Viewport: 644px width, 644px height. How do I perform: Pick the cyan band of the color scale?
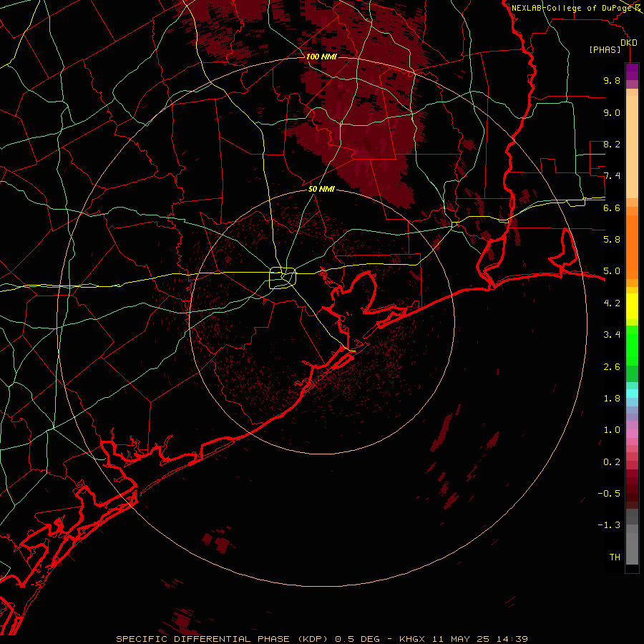[632, 394]
